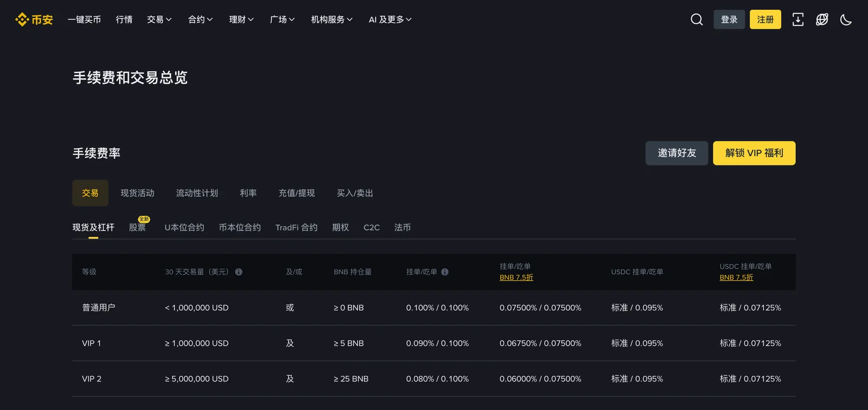Click info icon beside 30 天交易量

[239, 272]
